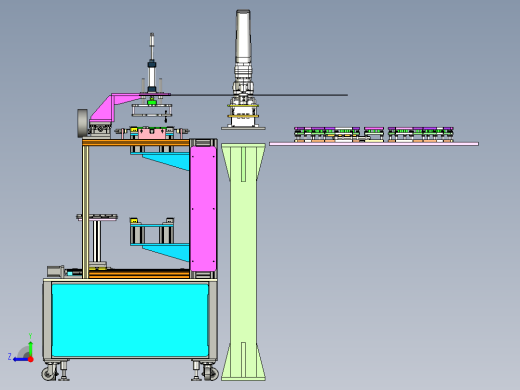Select the light green robot pedestal column
This screenshot has height=390, width=520.
point(243,262)
